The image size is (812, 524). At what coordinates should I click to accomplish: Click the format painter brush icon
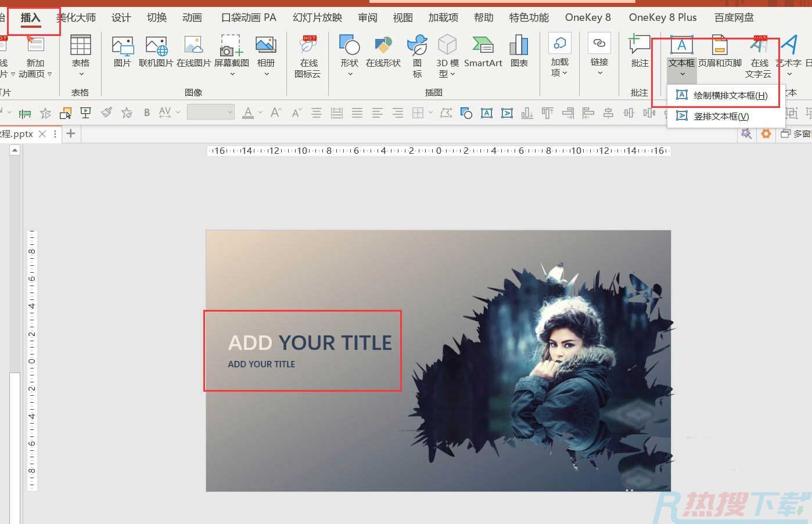(x=106, y=113)
